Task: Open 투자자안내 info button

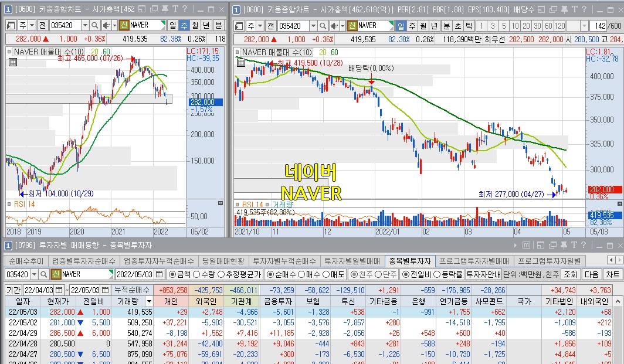Action: point(483,274)
